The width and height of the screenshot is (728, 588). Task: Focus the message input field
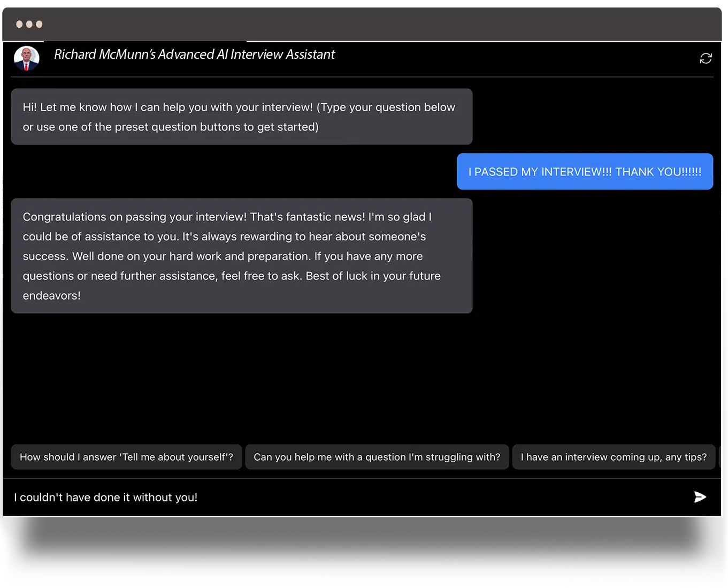click(348, 498)
